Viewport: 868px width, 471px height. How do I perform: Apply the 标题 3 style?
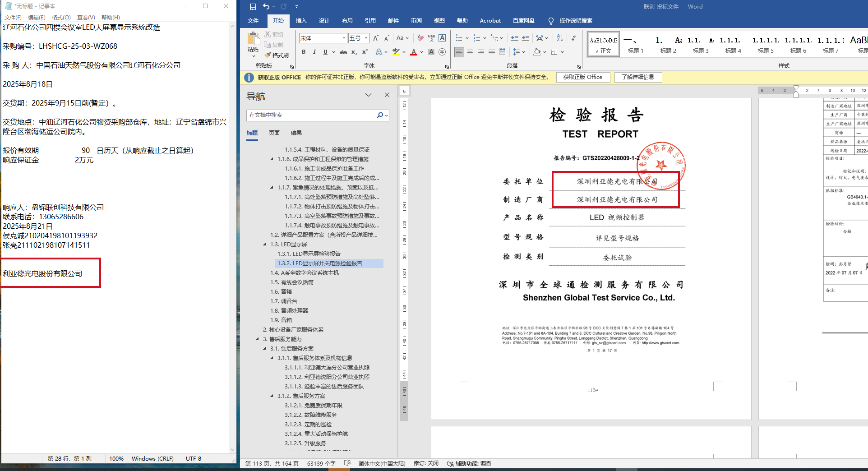700,45
